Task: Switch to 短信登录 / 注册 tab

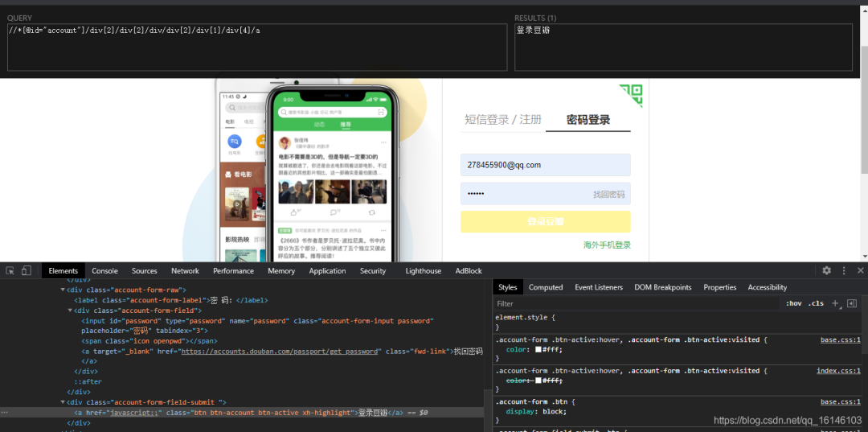Action: [502, 120]
